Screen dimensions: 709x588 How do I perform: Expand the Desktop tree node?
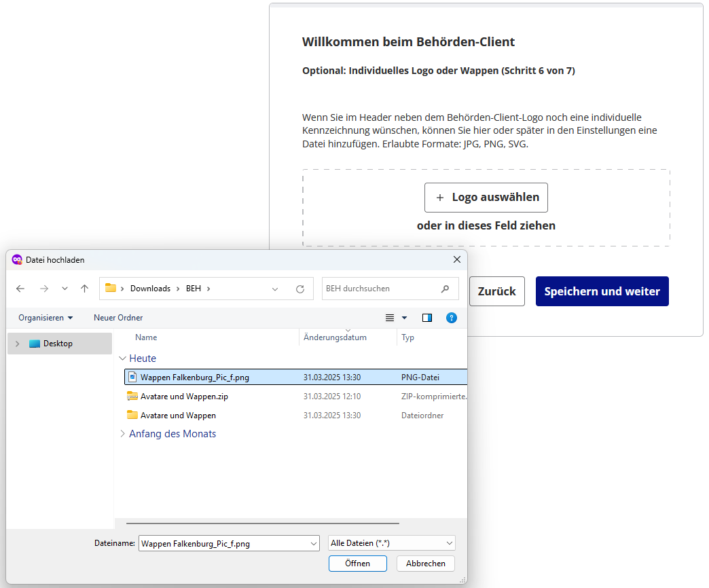[x=18, y=344]
